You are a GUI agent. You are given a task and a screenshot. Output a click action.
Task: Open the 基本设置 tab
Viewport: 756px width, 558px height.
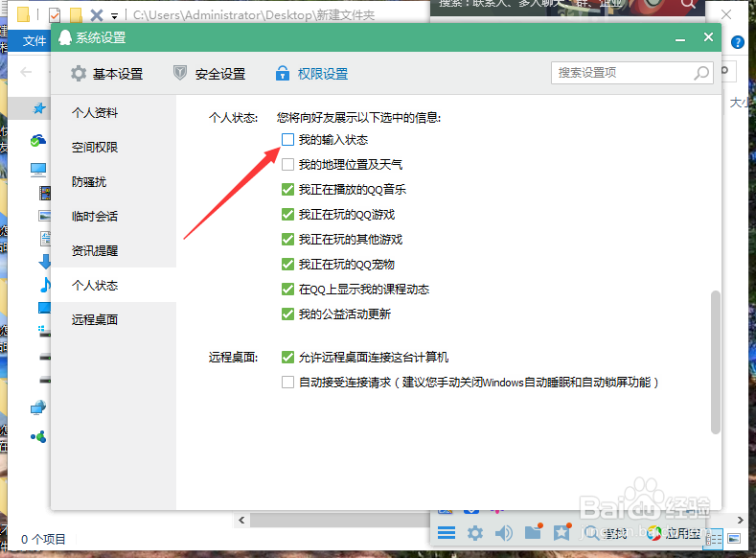(107, 74)
